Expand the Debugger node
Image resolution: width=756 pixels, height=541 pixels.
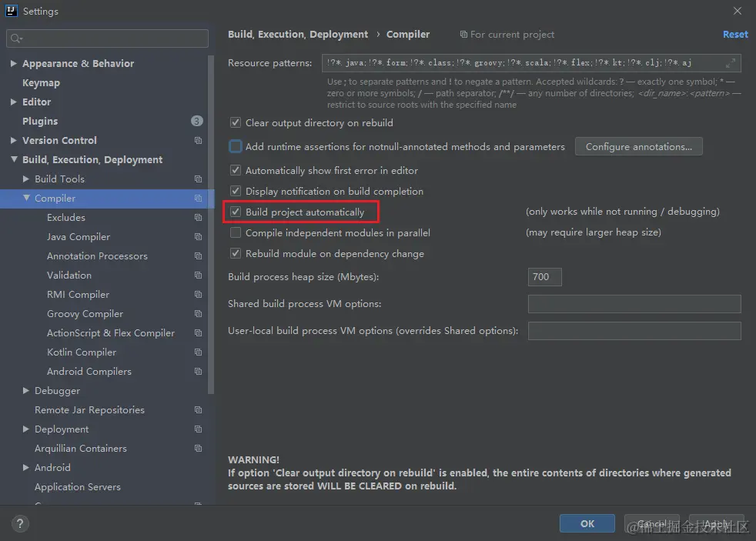[26, 391]
